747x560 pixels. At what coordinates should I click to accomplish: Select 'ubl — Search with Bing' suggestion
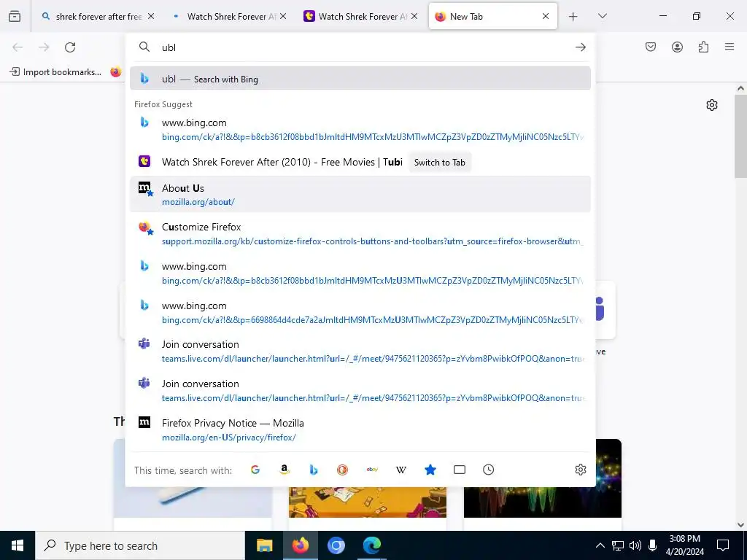tap(360, 79)
